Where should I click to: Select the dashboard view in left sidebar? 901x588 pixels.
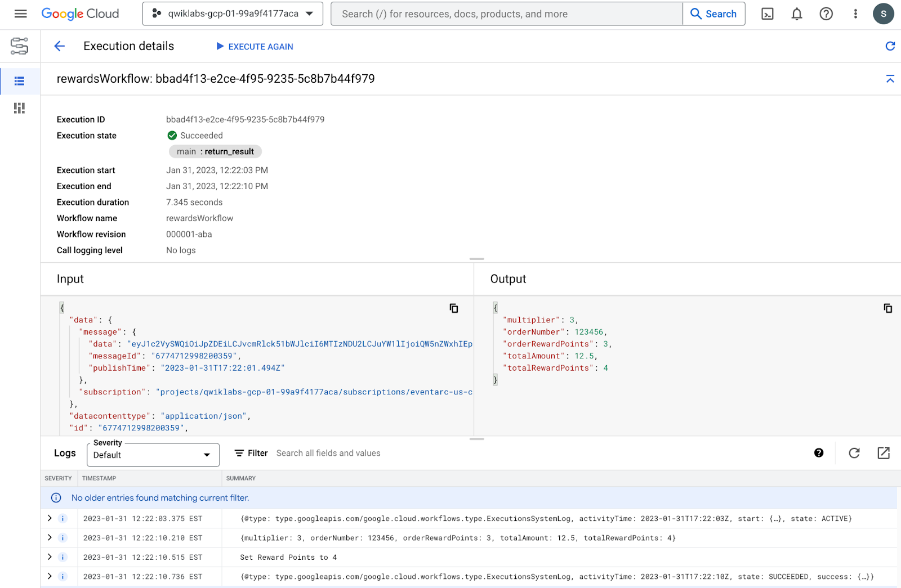20,108
